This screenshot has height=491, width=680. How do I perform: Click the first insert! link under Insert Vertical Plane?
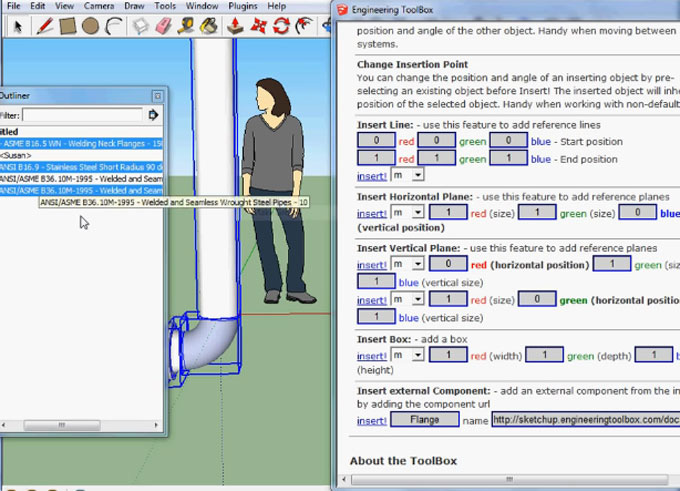(372, 265)
